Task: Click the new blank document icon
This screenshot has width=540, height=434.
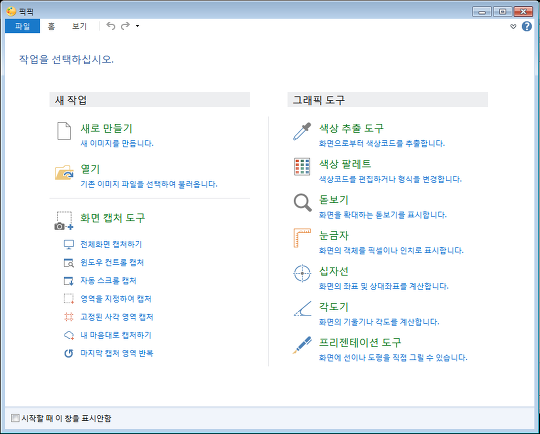Action: tap(64, 131)
